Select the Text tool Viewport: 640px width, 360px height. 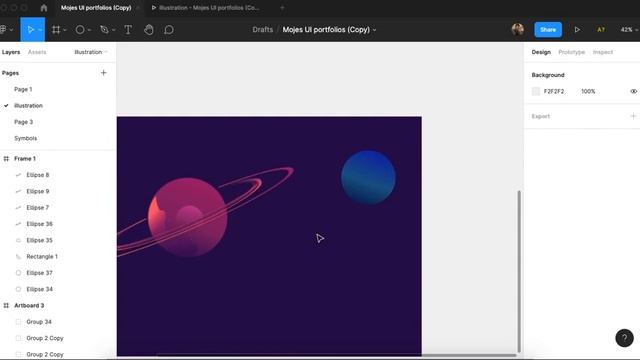[x=128, y=29]
